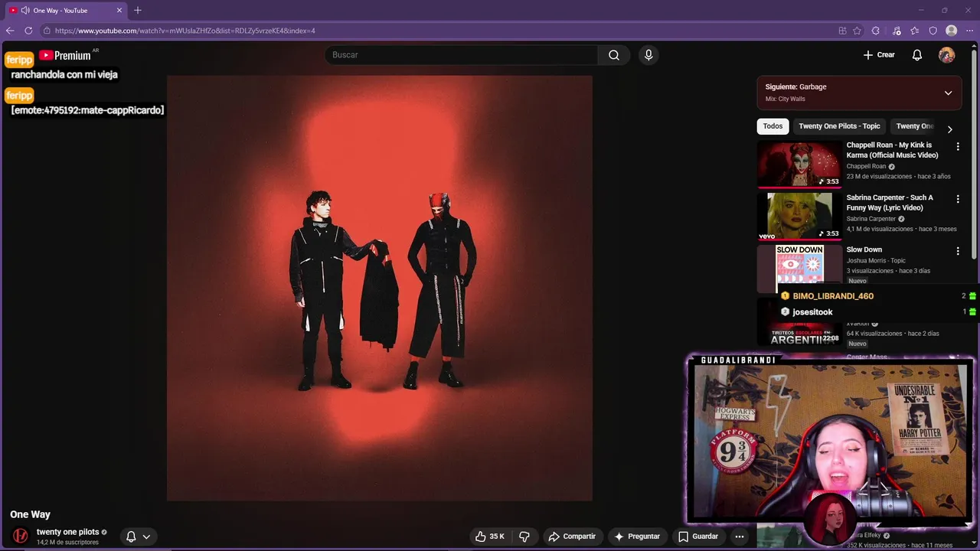The image size is (980, 551).
Task: Open Slow Down video title link
Action: click(864, 249)
